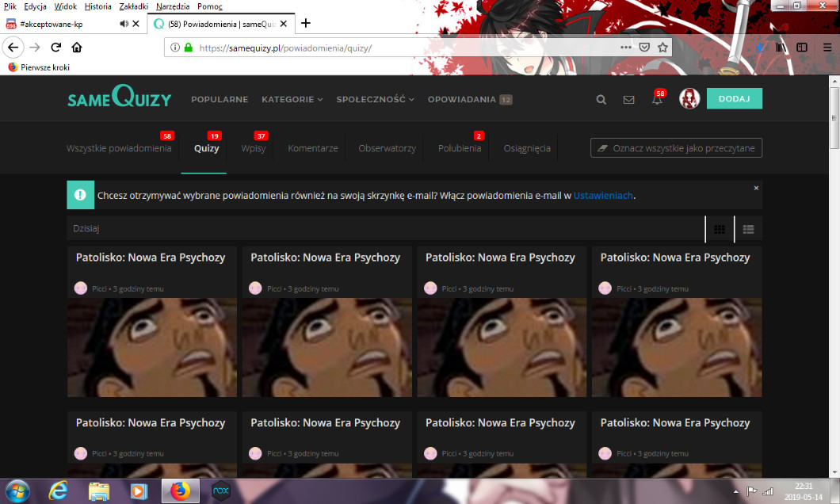840x504 pixels.
Task: Switch to grid view layout
Action: point(720,229)
